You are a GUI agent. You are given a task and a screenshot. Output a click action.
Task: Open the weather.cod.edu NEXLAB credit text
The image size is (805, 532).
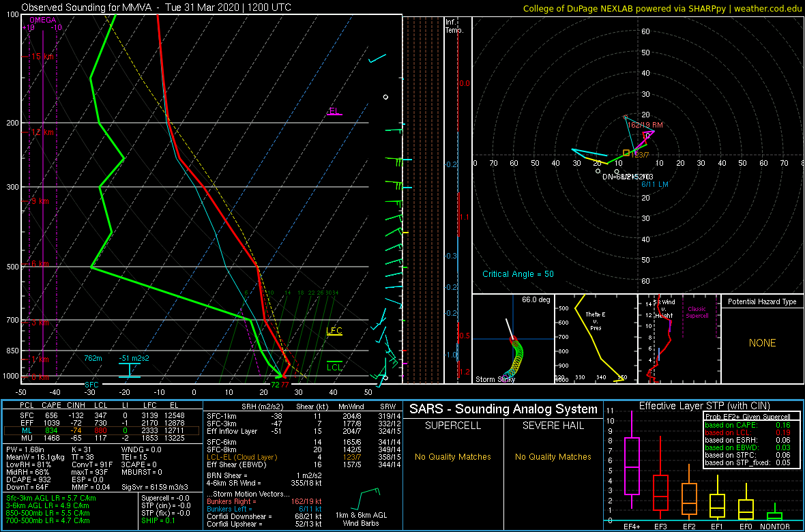point(662,8)
